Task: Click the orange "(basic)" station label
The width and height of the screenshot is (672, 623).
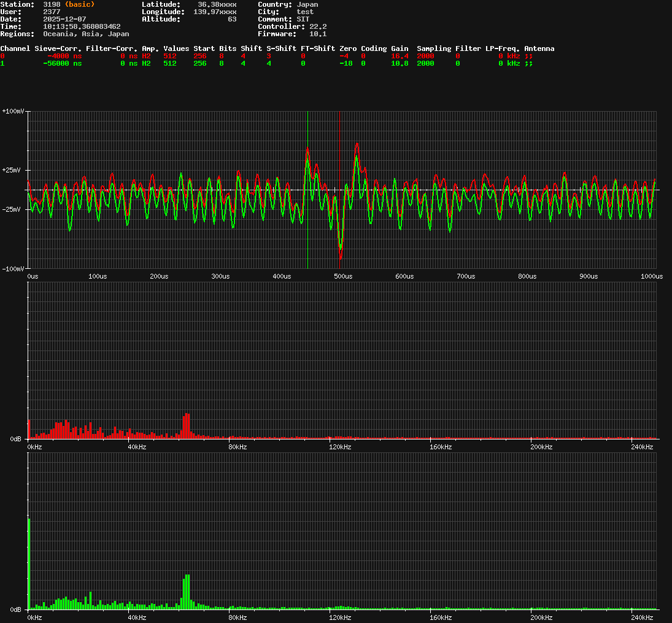Action: (80, 4)
